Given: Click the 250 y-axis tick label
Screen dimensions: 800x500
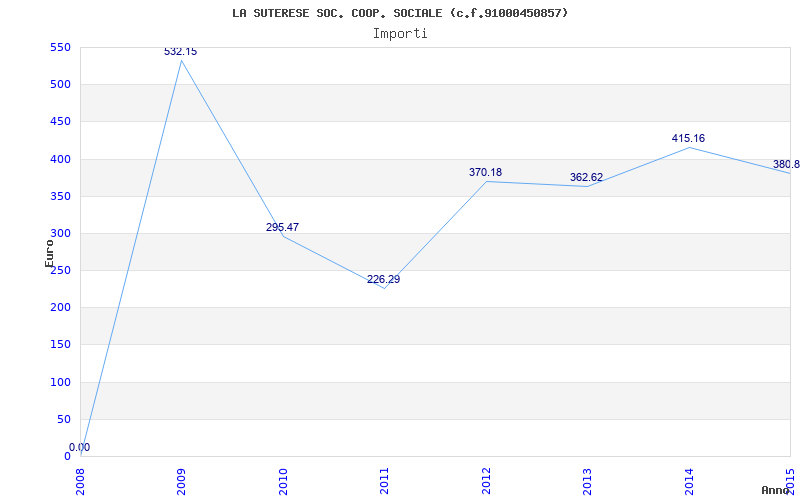Looking at the screenshot, I should tap(60, 271).
